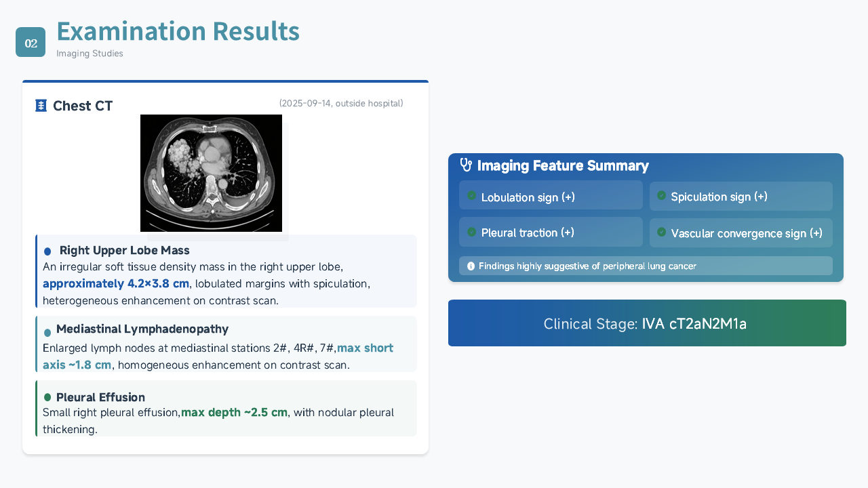Select the Mediastinal Lymphadenopathy heading
Viewport: 868px width, 488px height.
pyautogui.click(x=142, y=329)
